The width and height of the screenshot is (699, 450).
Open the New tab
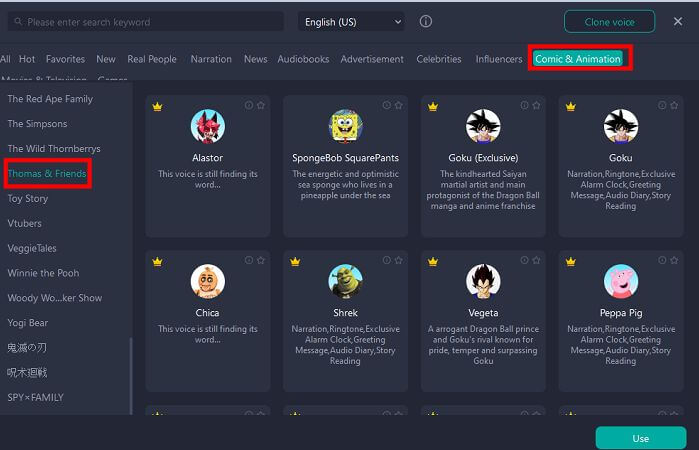coord(106,59)
